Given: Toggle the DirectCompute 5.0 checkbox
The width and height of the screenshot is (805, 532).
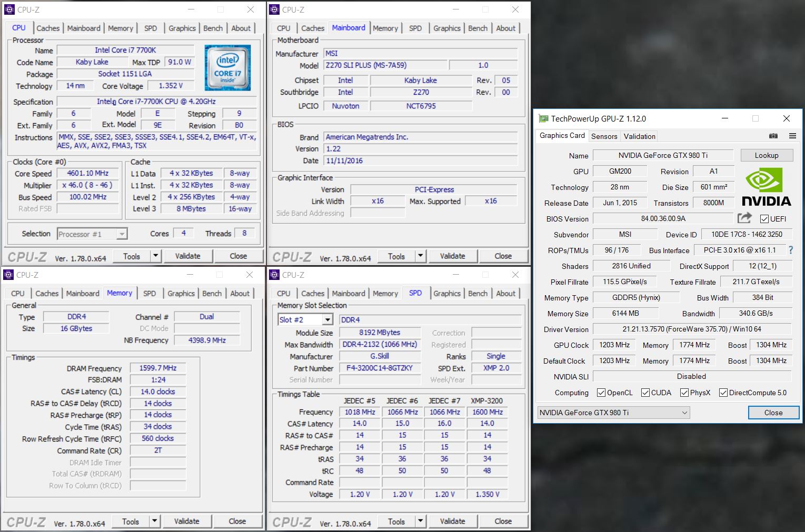Looking at the screenshot, I should (x=723, y=393).
